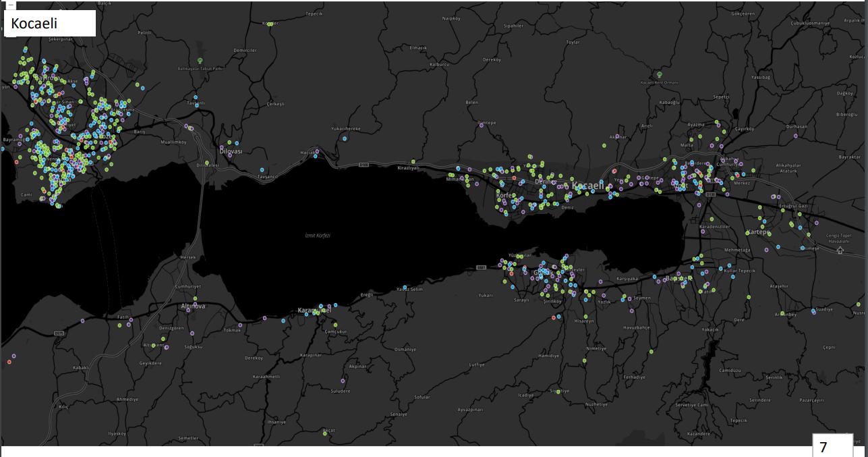Click the Çayırköy map label
Screen dimensions: 868x457
[x=744, y=128]
